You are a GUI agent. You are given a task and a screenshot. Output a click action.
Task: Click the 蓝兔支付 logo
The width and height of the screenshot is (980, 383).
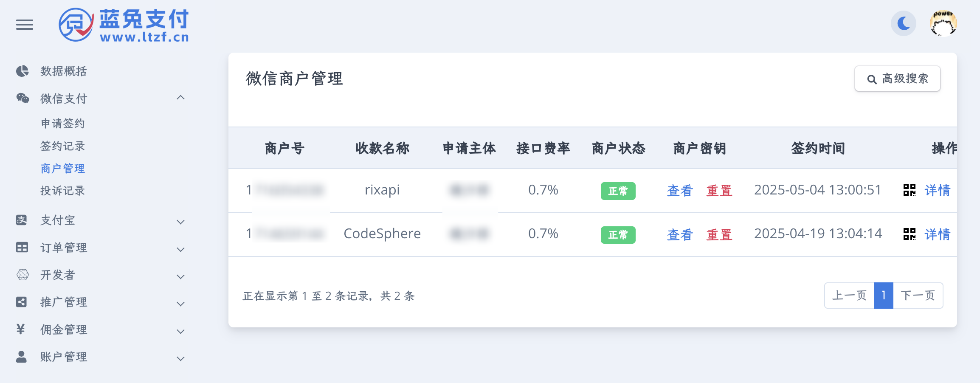124,25
